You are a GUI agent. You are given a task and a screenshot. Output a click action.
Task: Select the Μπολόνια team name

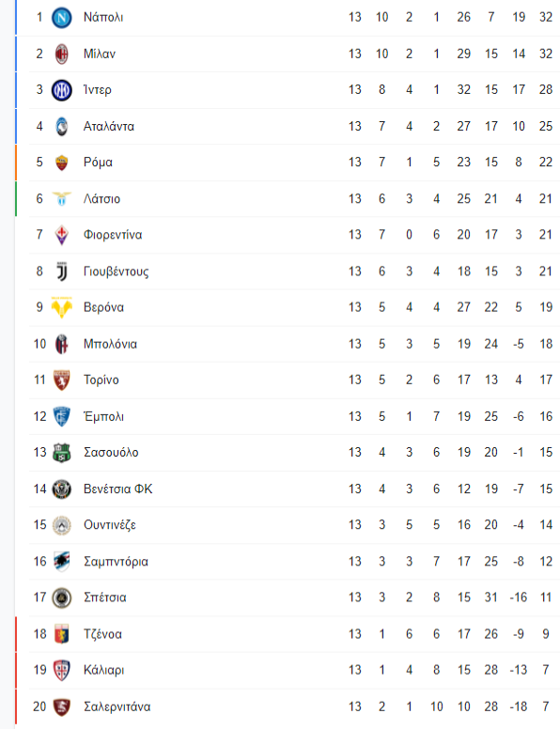(x=110, y=344)
